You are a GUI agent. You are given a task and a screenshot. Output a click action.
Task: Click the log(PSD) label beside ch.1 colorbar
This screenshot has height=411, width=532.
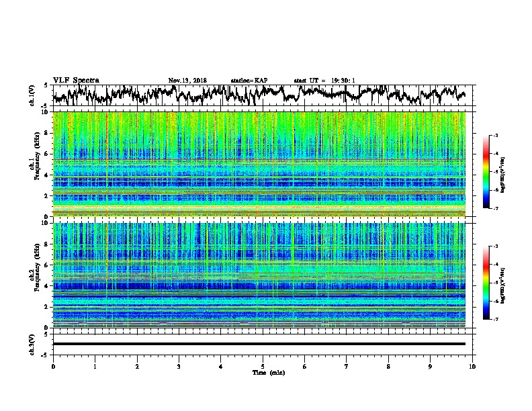503,175
